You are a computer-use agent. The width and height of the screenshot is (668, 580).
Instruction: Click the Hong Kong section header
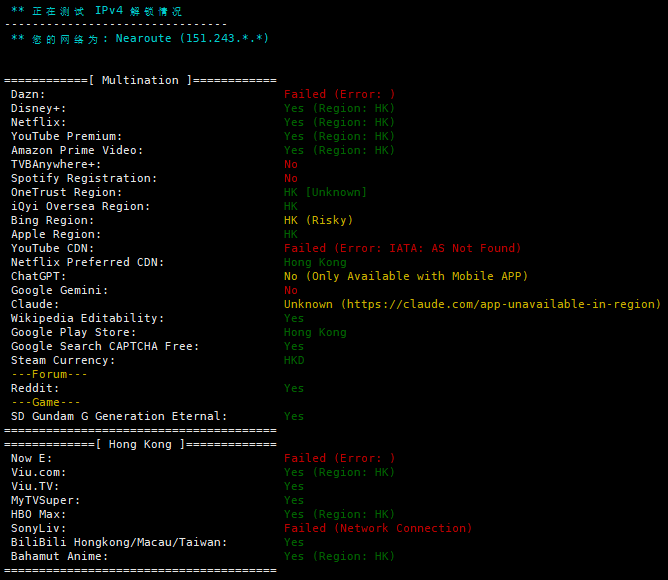tap(140, 444)
